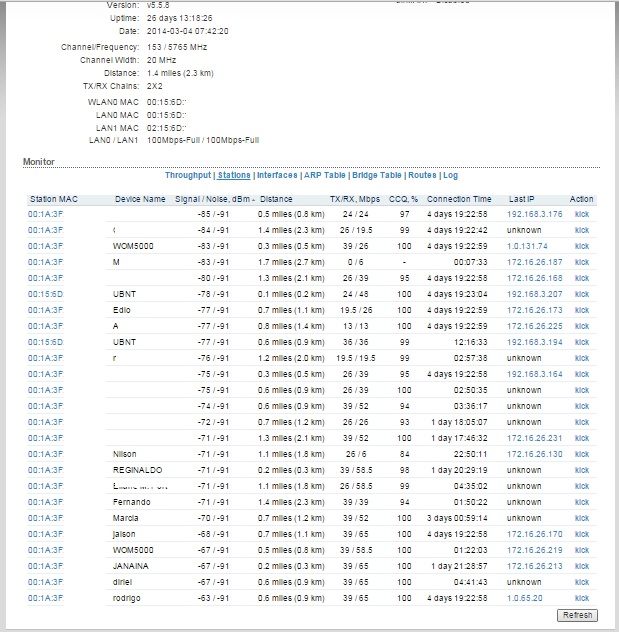619x632 pixels.
Task: Open the ARP Table tab
Action: click(x=324, y=175)
